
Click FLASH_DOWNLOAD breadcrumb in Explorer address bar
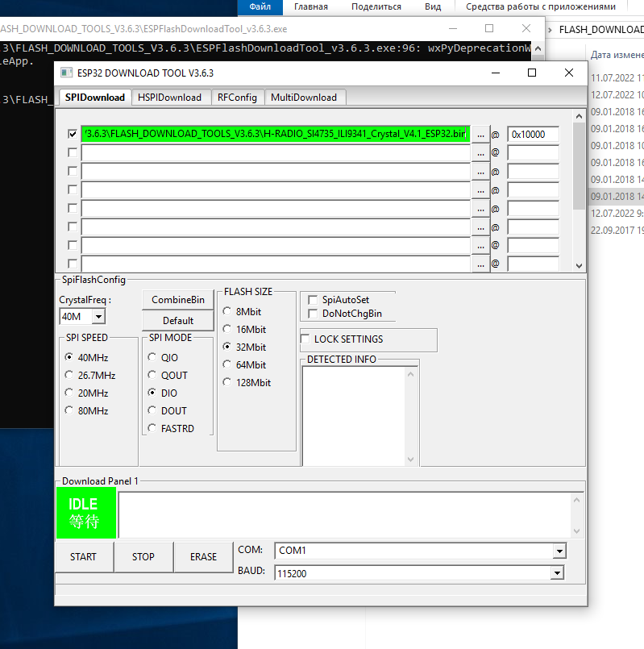601,30
